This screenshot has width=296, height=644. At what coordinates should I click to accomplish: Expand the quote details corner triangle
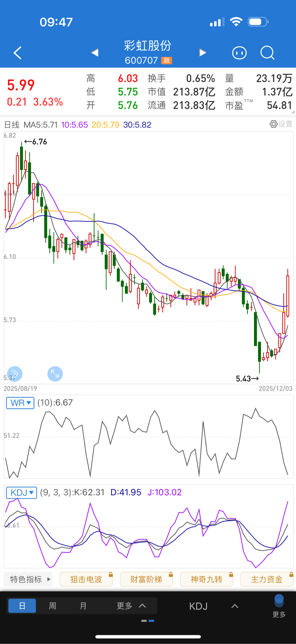point(293,112)
